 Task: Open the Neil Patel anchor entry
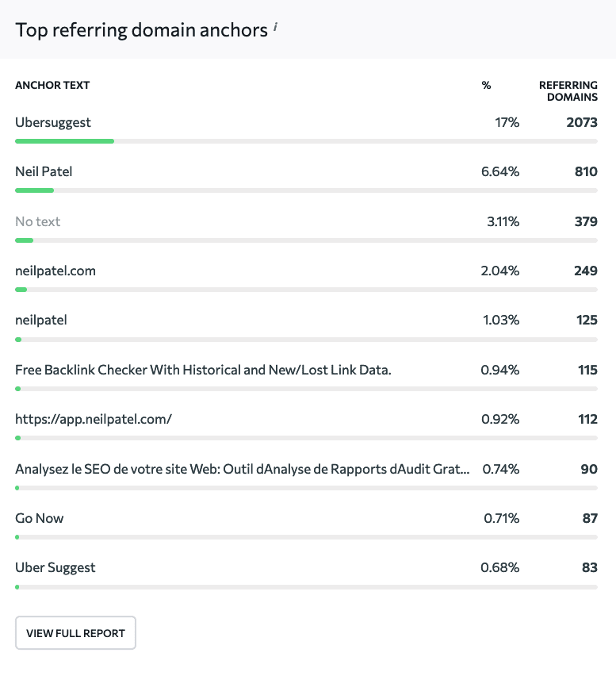(x=44, y=171)
